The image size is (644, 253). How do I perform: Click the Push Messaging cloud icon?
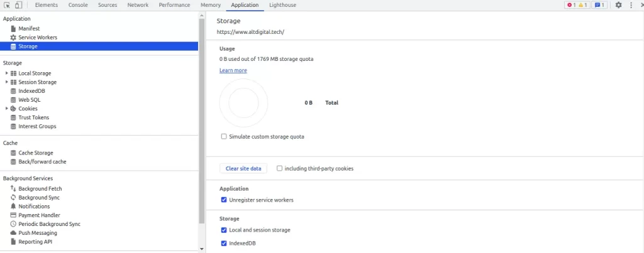pyautogui.click(x=13, y=233)
